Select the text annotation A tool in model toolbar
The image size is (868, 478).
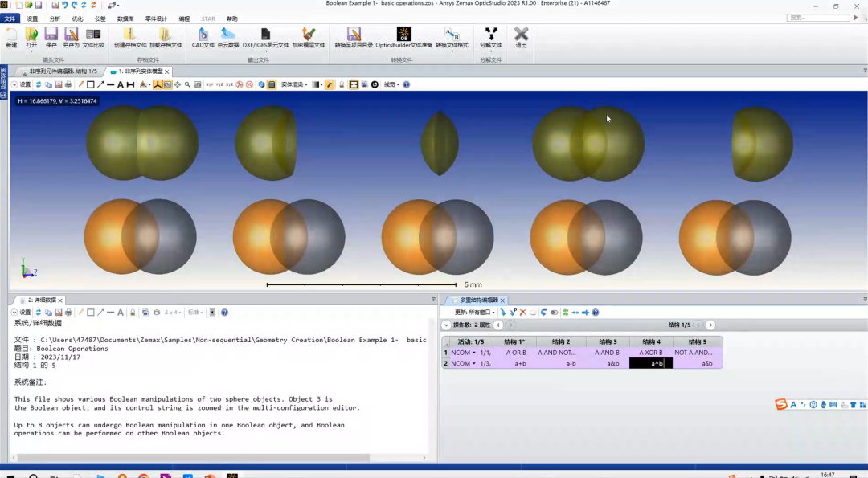(x=120, y=84)
